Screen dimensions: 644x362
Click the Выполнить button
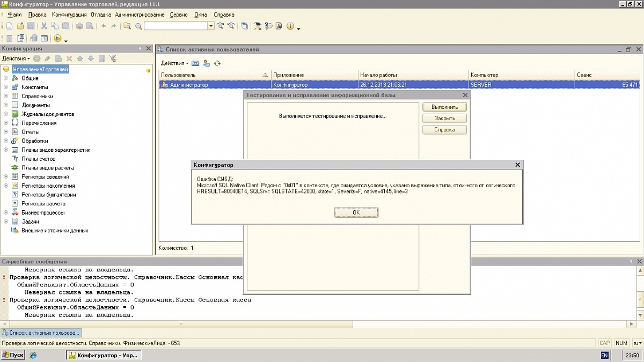tap(444, 107)
